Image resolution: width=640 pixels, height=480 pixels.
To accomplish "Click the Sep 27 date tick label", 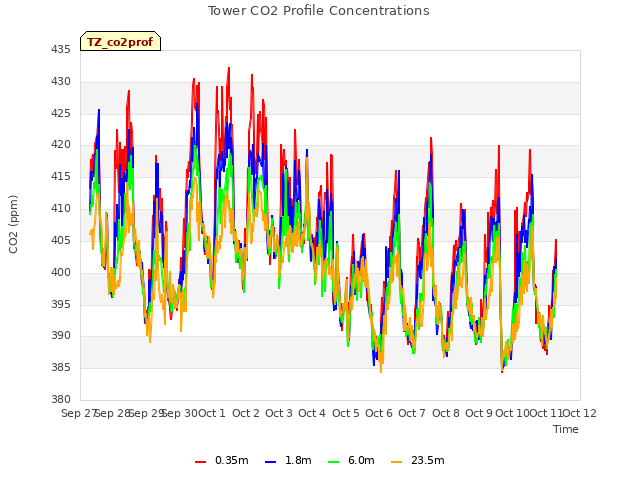I will click(79, 413).
